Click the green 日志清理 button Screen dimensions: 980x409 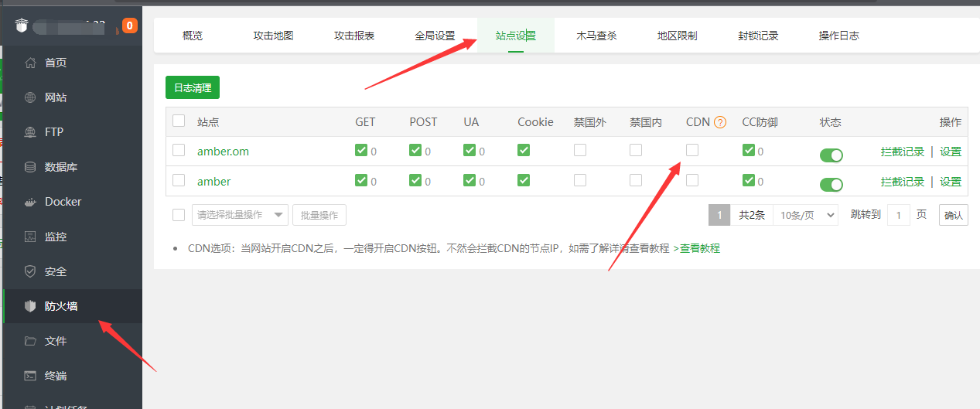[x=193, y=88]
